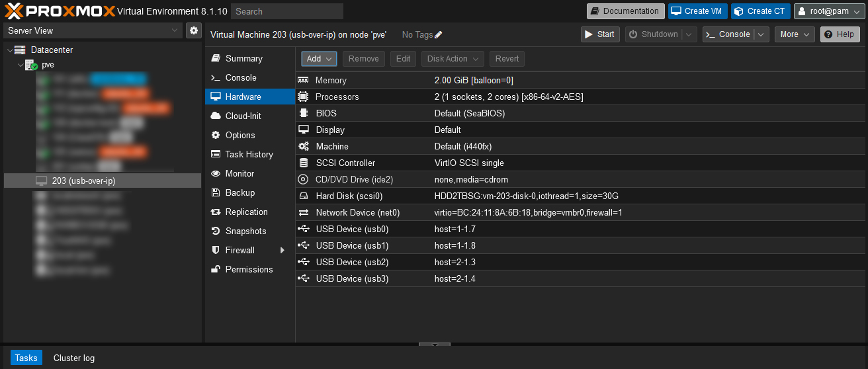Screen dimensions: 868x369
Task: Click the USB Device (usb0) icon
Action: point(303,229)
